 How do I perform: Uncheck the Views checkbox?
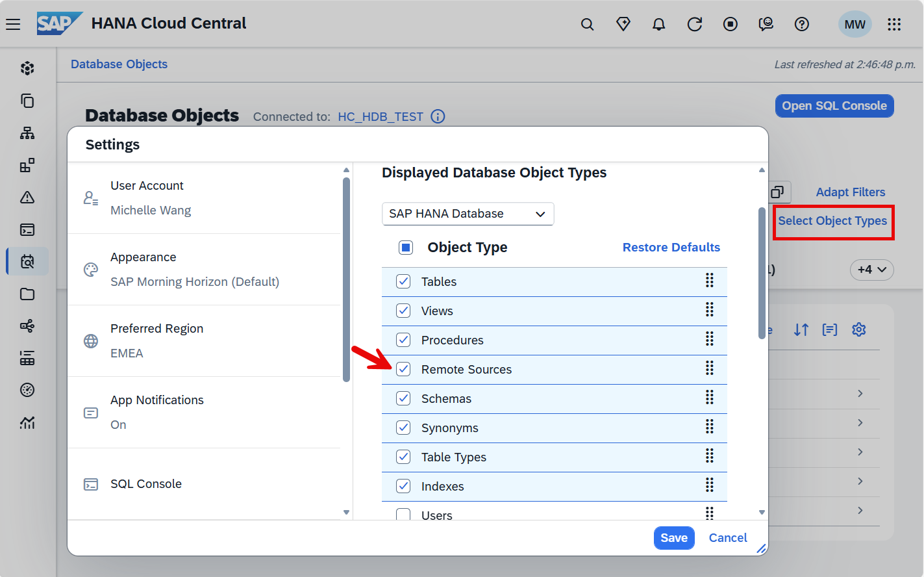[x=403, y=311]
